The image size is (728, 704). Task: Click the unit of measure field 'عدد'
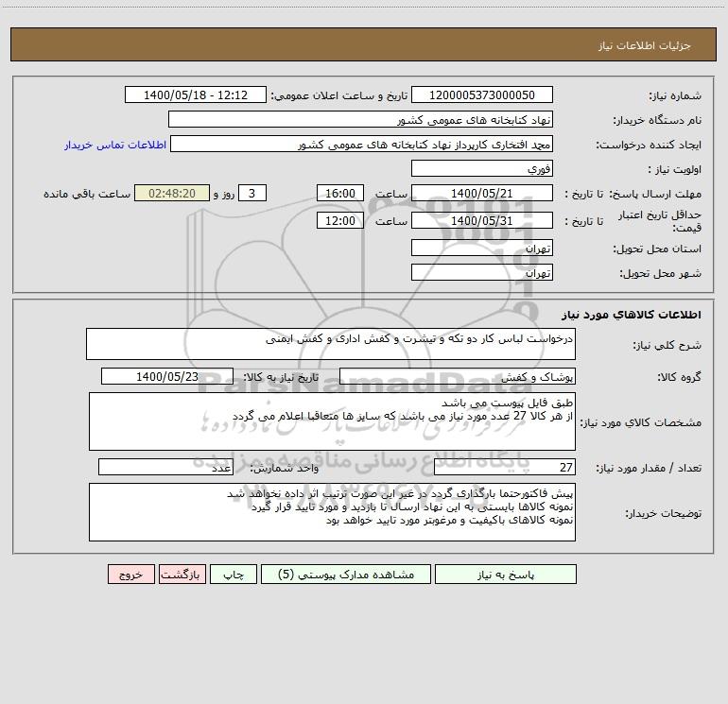(165, 468)
